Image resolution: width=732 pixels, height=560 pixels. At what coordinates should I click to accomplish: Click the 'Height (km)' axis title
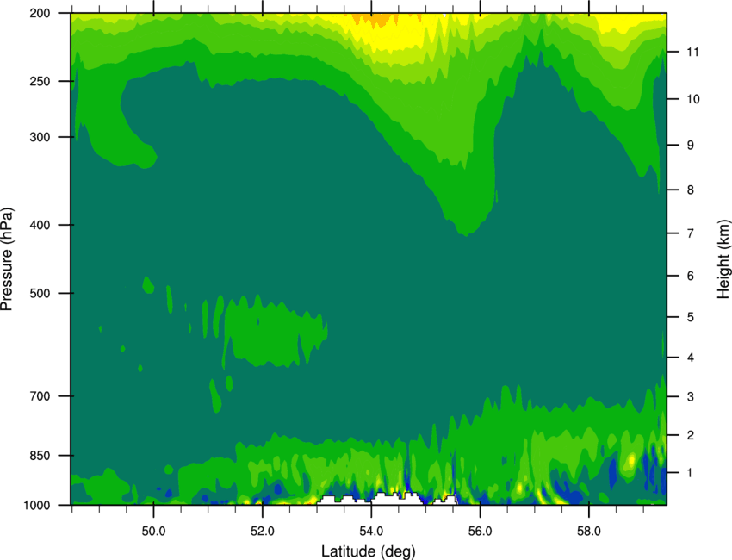point(723,259)
